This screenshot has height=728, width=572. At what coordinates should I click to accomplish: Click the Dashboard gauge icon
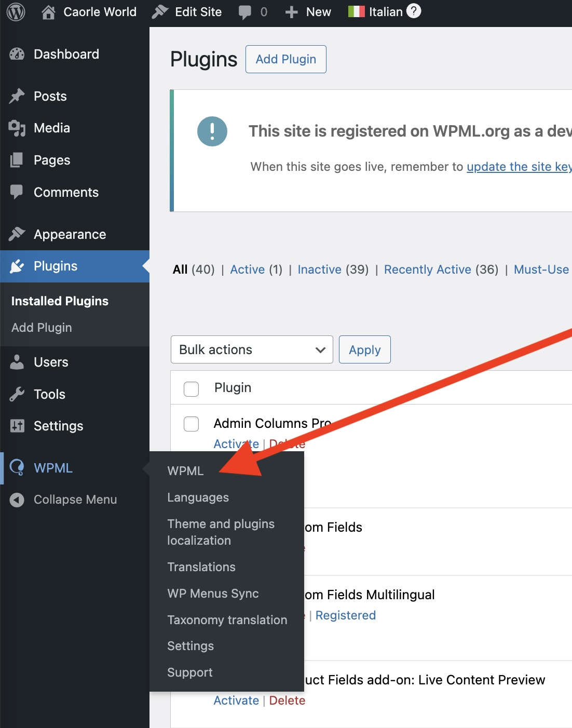coord(17,54)
